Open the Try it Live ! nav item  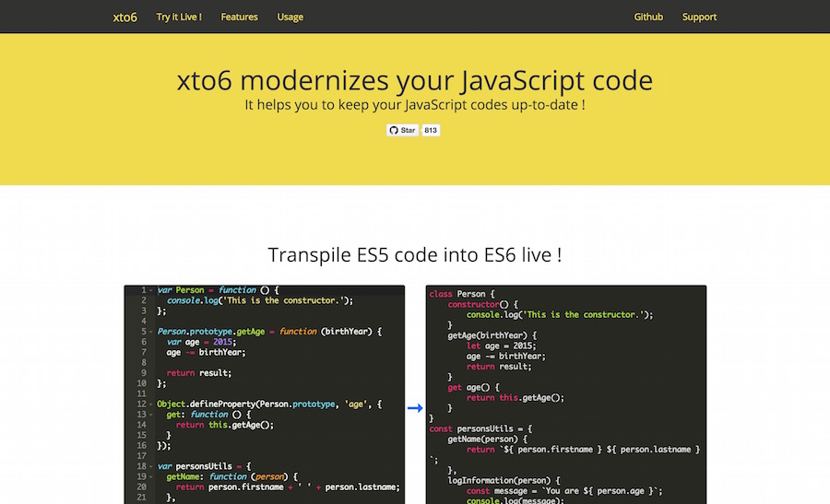[179, 17]
